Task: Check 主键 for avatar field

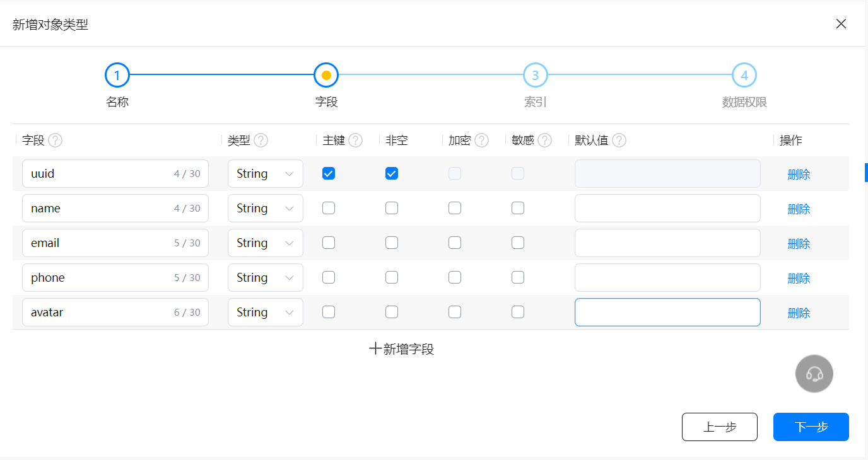Action: (329, 312)
